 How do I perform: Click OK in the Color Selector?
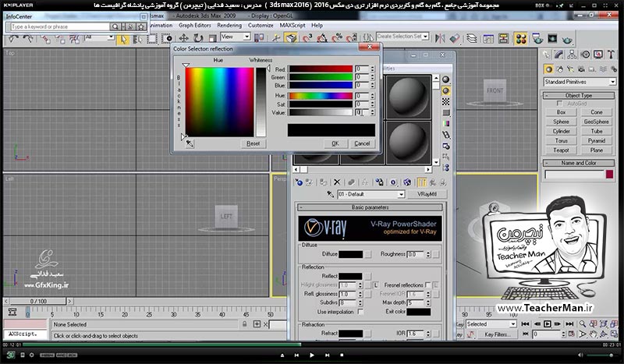(x=335, y=143)
